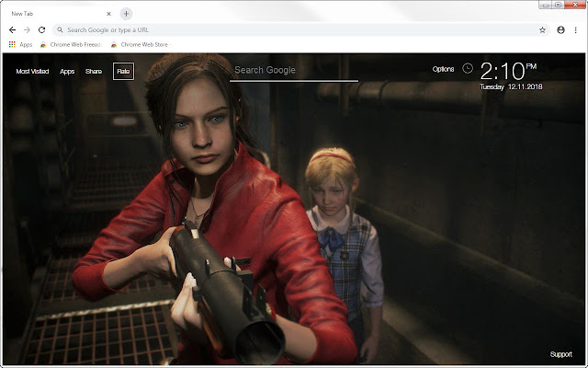This screenshot has height=368, width=588.
Task: Open the Options link
Action: click(443, 69)
